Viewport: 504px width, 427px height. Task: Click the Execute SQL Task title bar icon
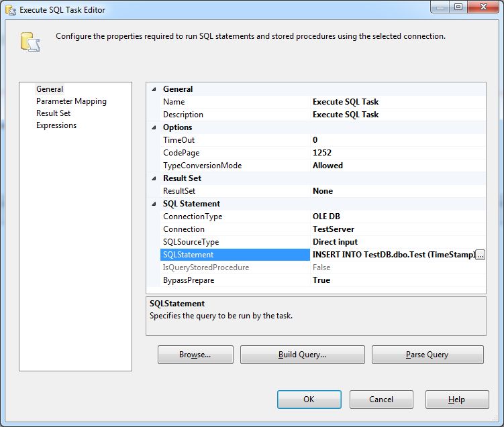pos(11,10)
